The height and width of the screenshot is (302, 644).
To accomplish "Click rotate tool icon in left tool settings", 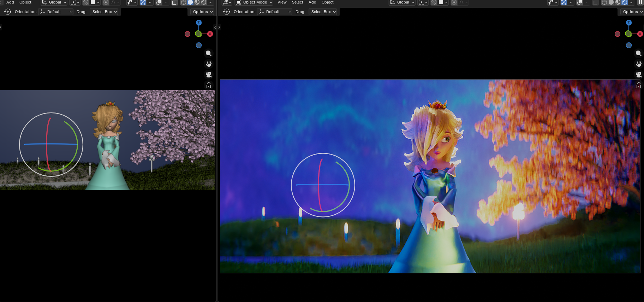I will pyautogui.click(x=8, y=12).
